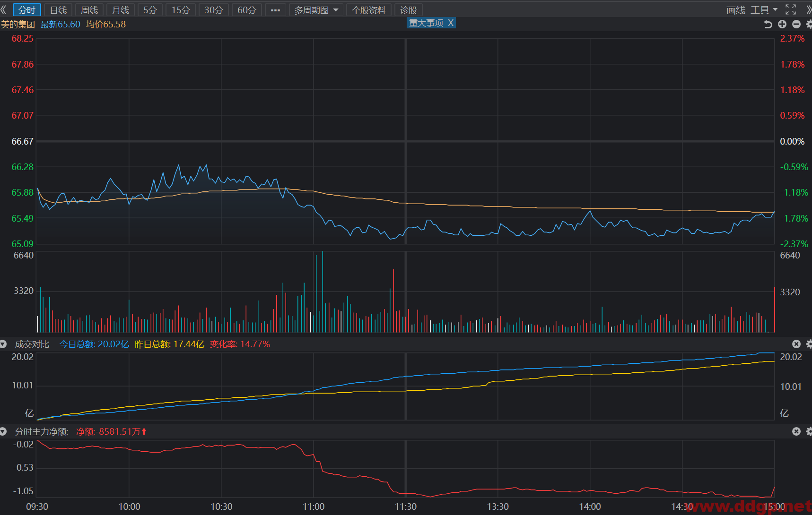Click 今日总额: 20.02亿 label
812x515 pixels.
pos(94,344)
